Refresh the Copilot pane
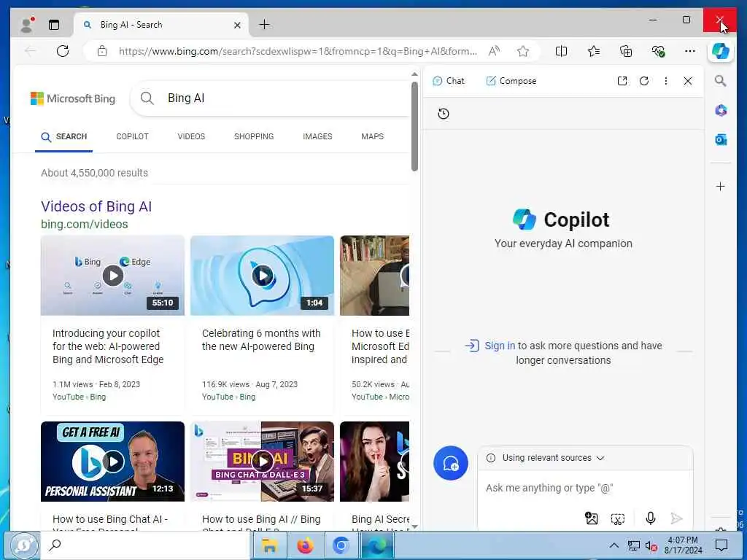 (644, 81)
